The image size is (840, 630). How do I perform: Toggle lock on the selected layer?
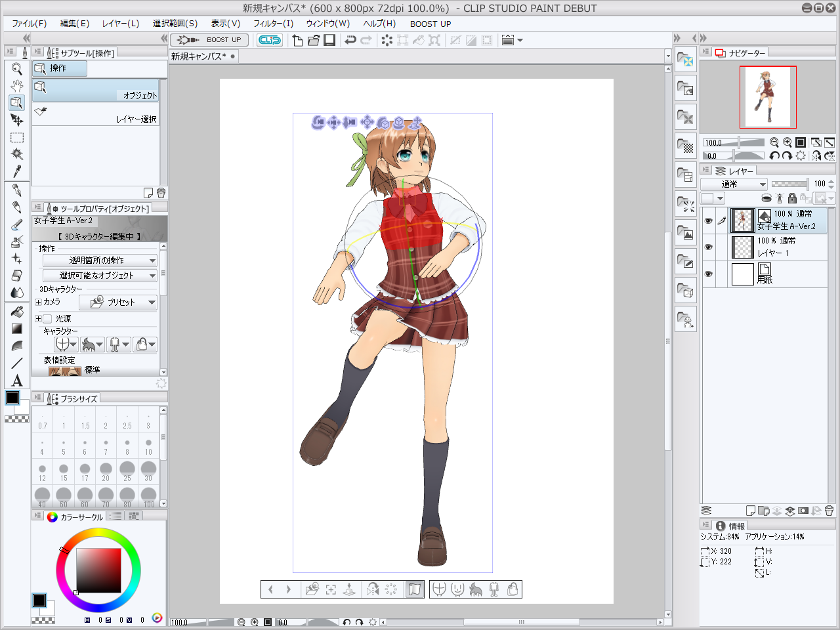pyautogui.click(x=791, y=198)
